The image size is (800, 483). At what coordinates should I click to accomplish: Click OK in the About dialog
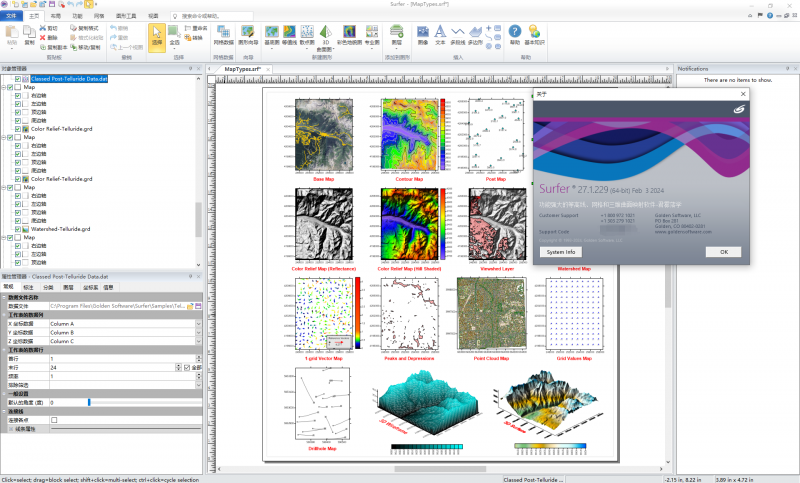[x=723, y=252]
